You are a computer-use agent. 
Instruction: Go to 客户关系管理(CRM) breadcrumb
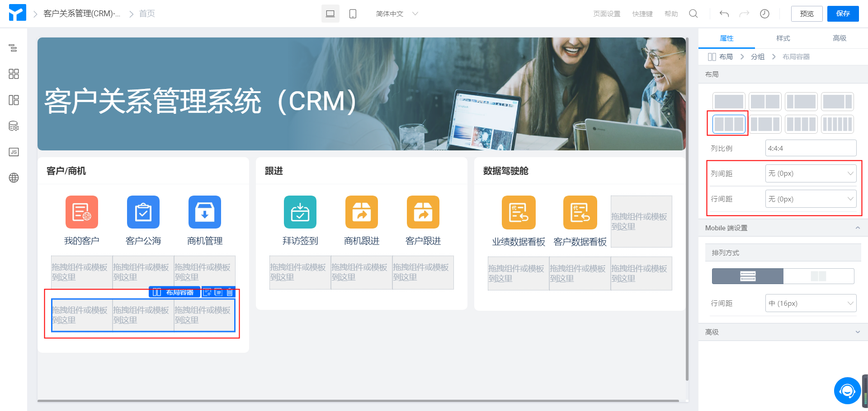coord(82,14)
